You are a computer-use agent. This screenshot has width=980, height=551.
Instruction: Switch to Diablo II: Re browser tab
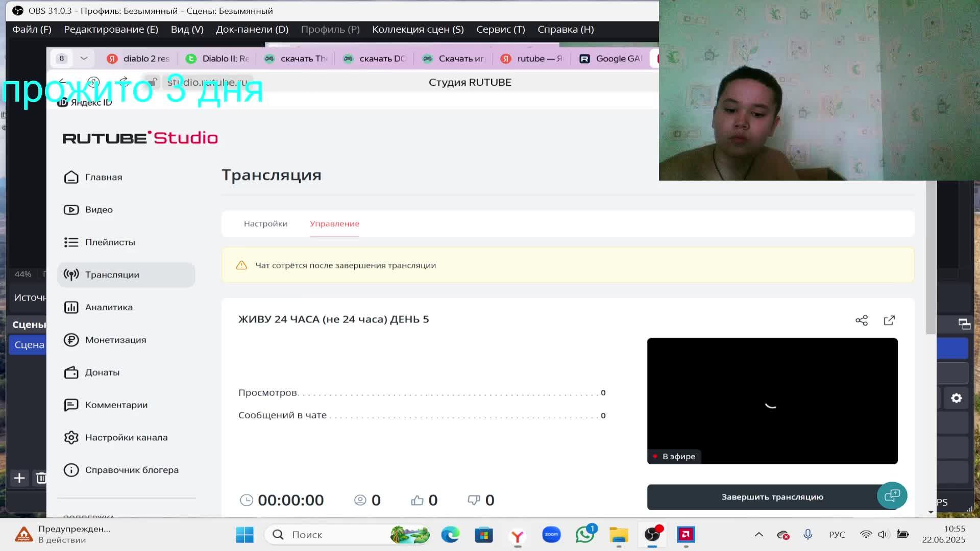(217, 59)
